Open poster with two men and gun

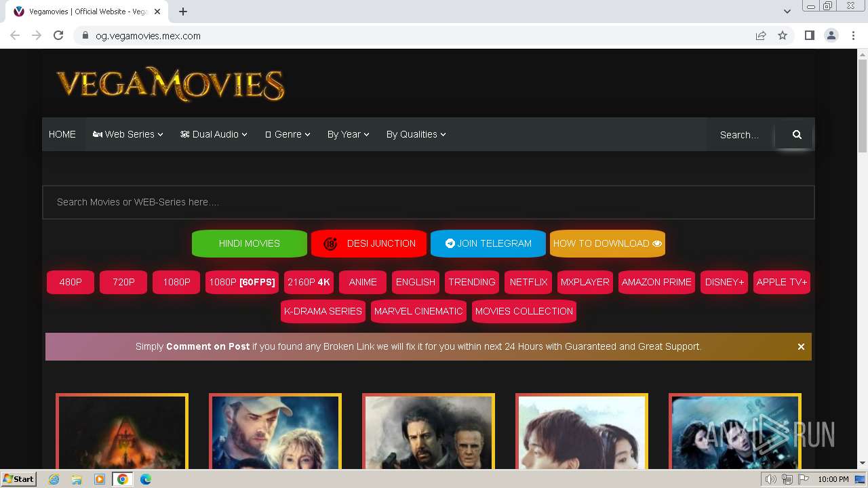coord(429,431)
